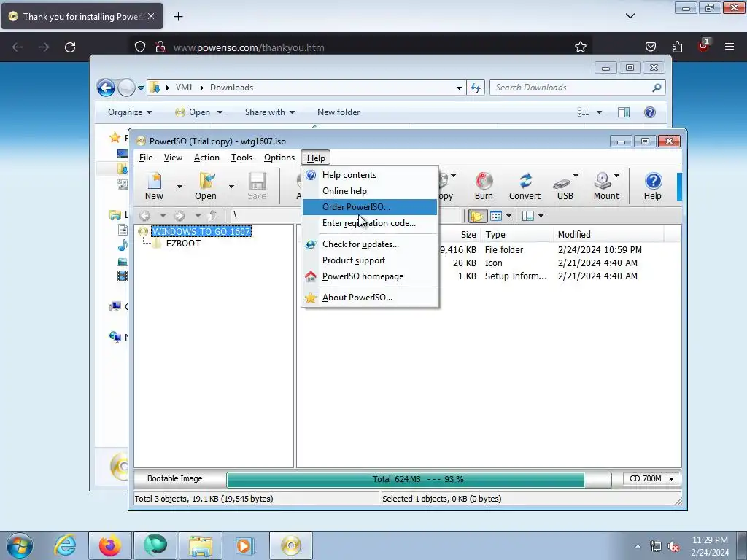Click the Explorer blue help icon

pos(650,112)
